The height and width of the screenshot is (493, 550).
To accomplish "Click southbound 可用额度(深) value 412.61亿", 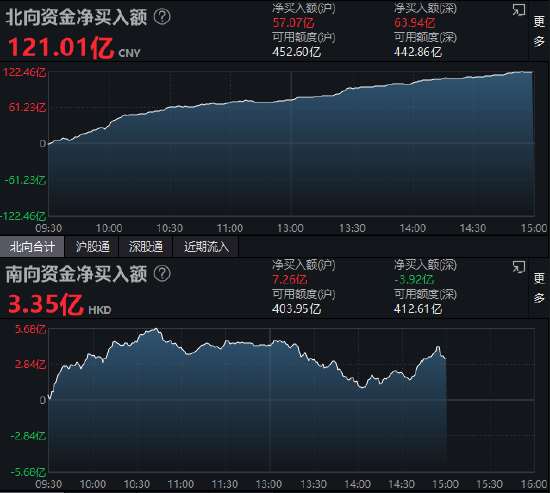I will click(418, 309).
